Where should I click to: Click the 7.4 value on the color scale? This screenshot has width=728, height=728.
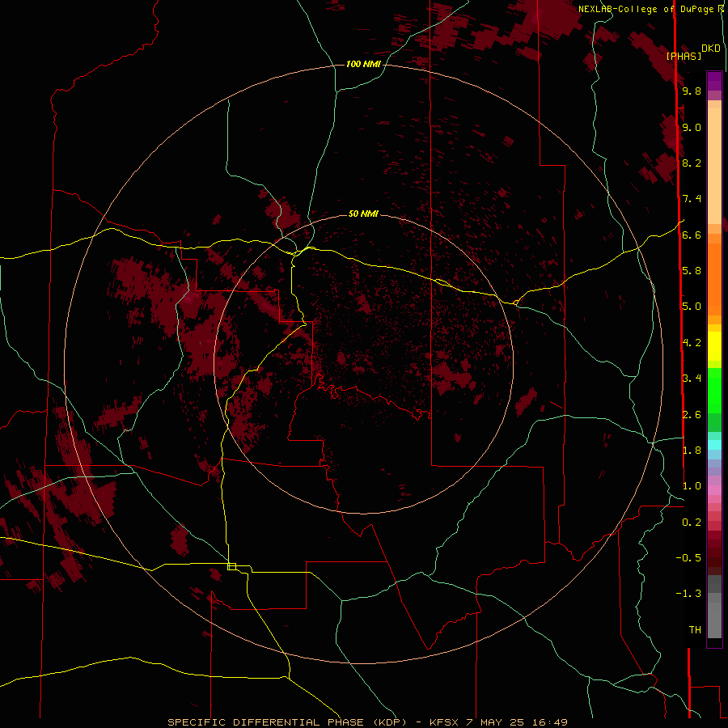point(692,199)
